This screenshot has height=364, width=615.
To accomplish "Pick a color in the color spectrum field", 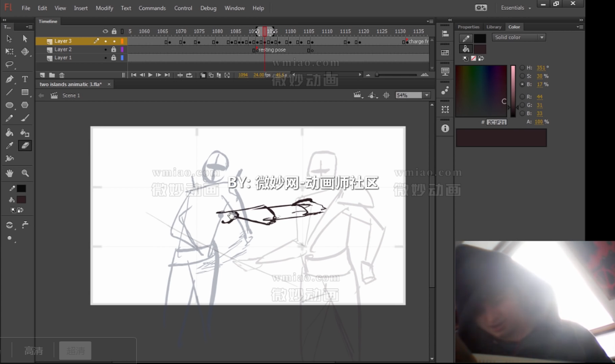I will point(482,92).
